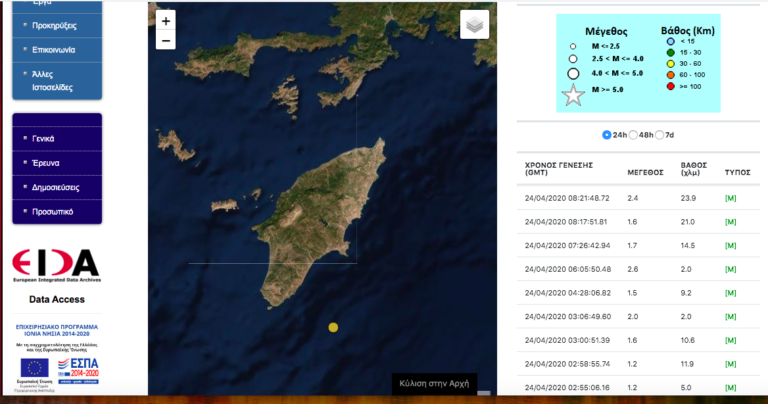This screenshot has height=404, width=768.
Task: Zoom out on the map
Action: click(x=166, y=40)
